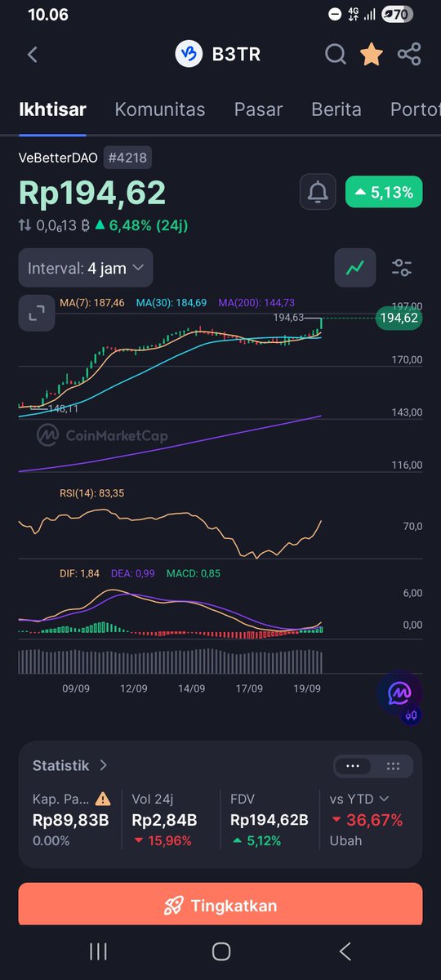Switch to the Pasar tab

[258, 109]
